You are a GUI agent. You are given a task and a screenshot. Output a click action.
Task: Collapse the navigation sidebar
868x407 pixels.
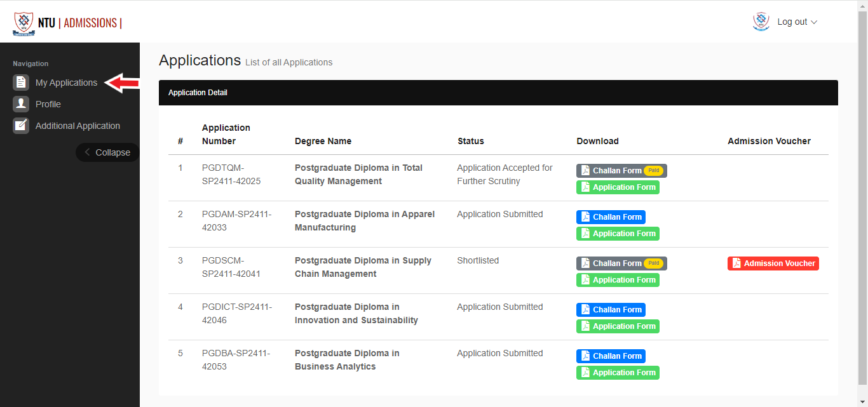(x=107, y=152)
